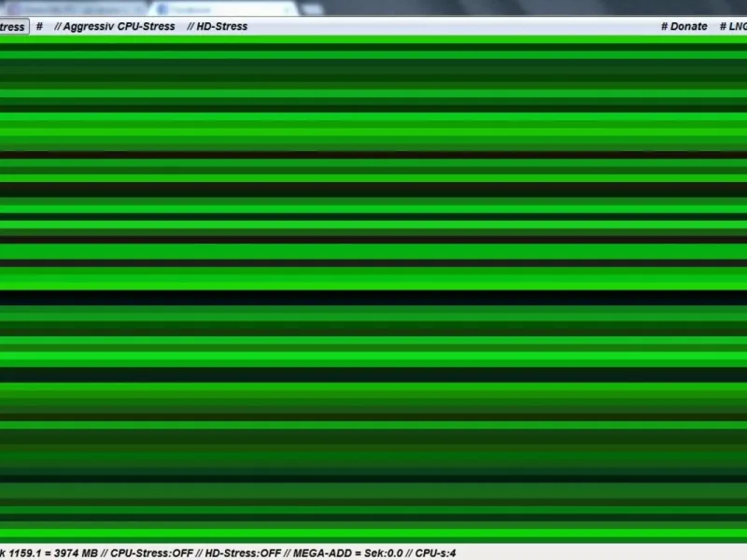Click the boxed button ending in "tress"
The height and width of the screenshot is (560, 747).
click(x=13, y=27)
